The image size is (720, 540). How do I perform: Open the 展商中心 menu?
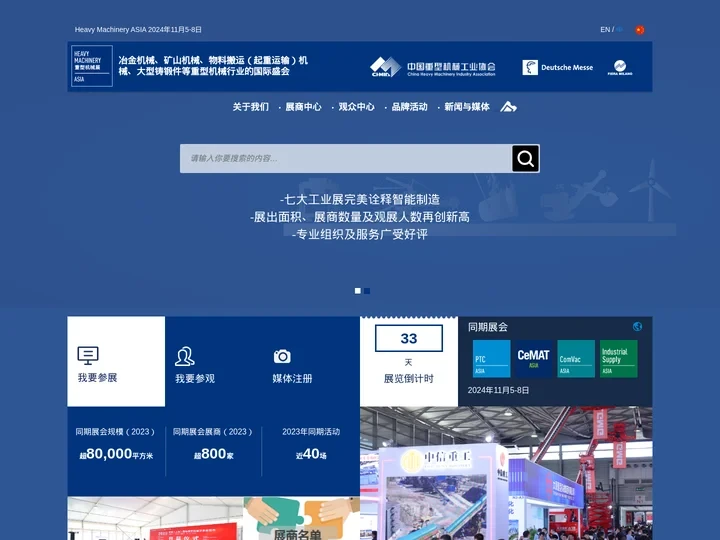click(304, 107)
